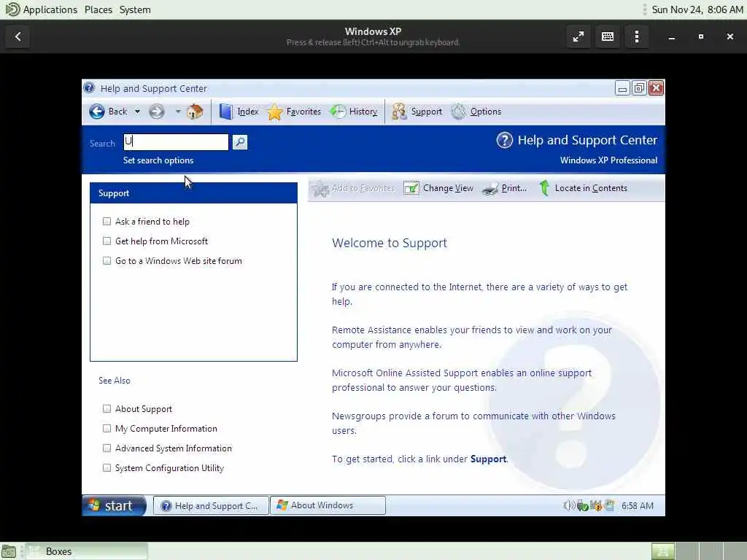Open My Computer Information link
This screenshot has height=560, width=747.
(x=166, y=429)
